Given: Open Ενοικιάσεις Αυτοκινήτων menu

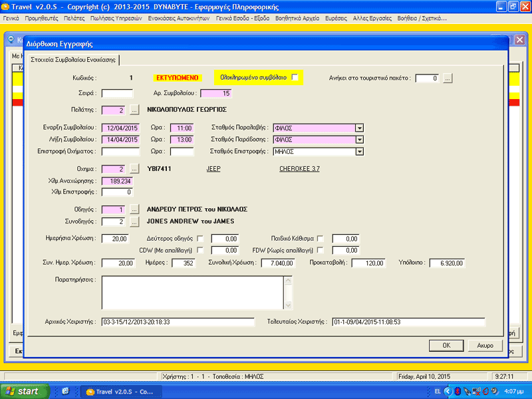Looking at the screenshot, I should pyautogui.click(x=179, y=19).
